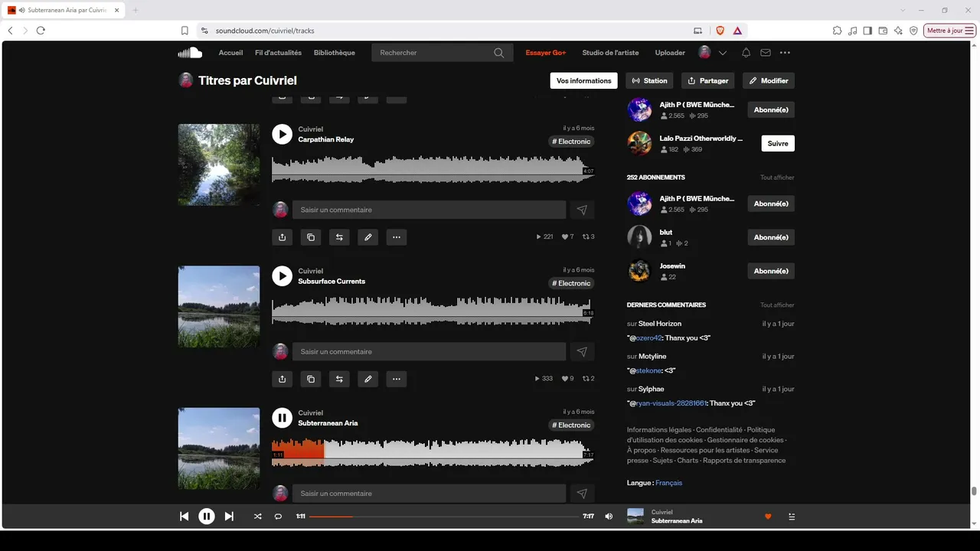Follow Lalo Pazzi with Suivre button
The width and height of the screenshot is (980, 551).
[x=778, y=143]
